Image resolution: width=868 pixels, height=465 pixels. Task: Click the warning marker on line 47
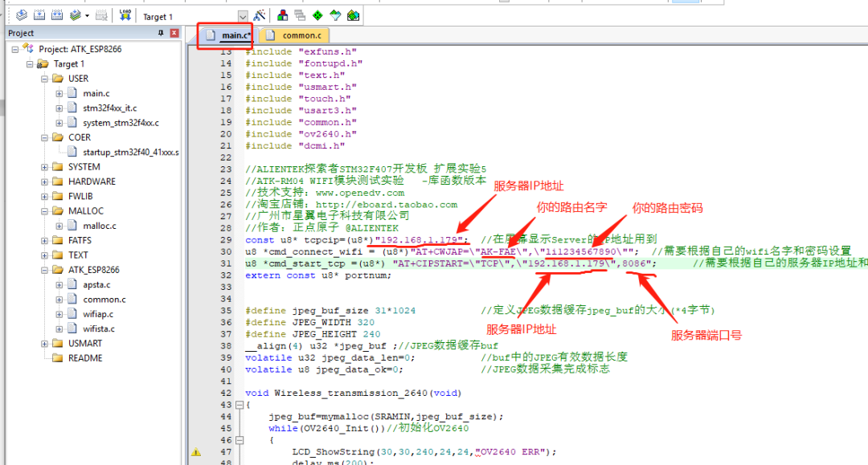pos(196,452)
